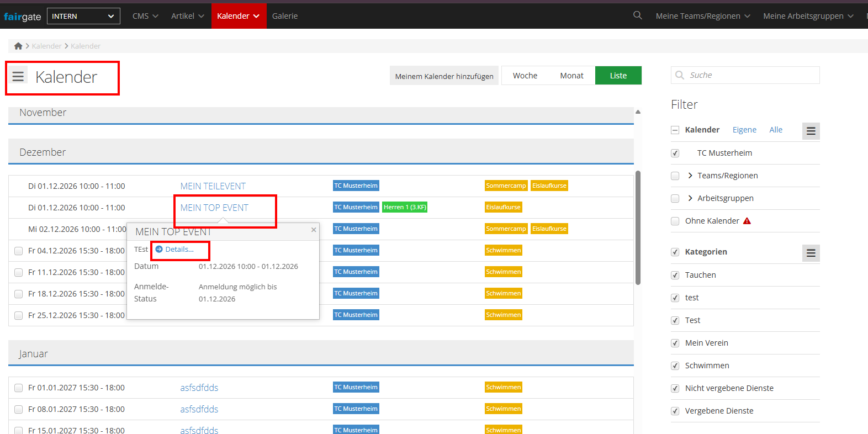Viewport: 868px width, 434px height.
Task: Open Meine Teams/Regionen dropdown
Action: point(703,16)
